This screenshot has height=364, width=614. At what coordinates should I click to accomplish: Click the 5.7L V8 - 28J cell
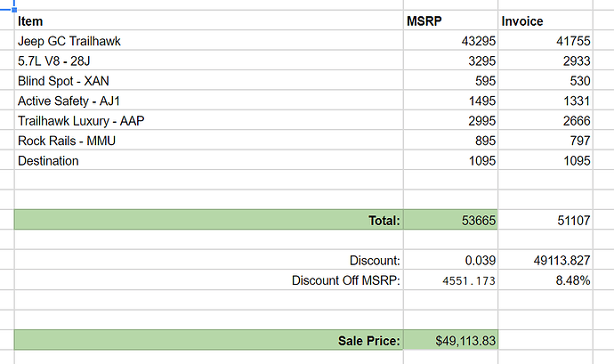point(209,61)
